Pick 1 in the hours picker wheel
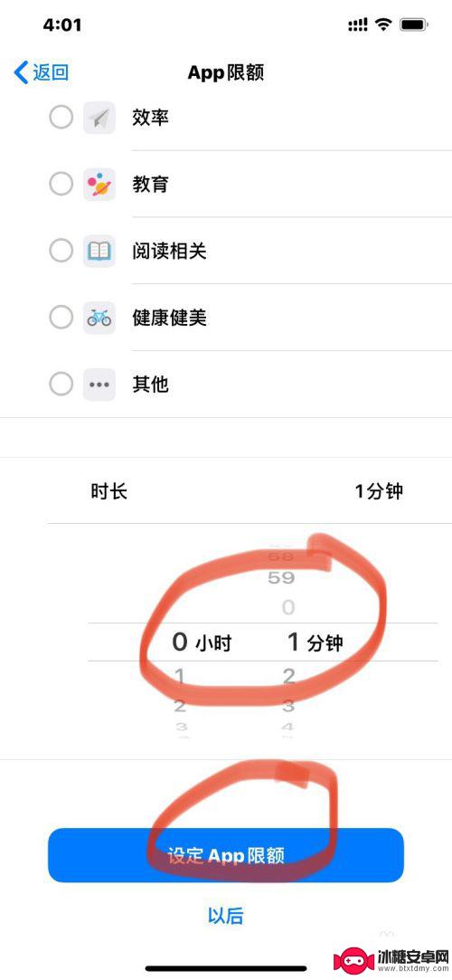This screenshot has width=452, height=980. pos(180,676)
